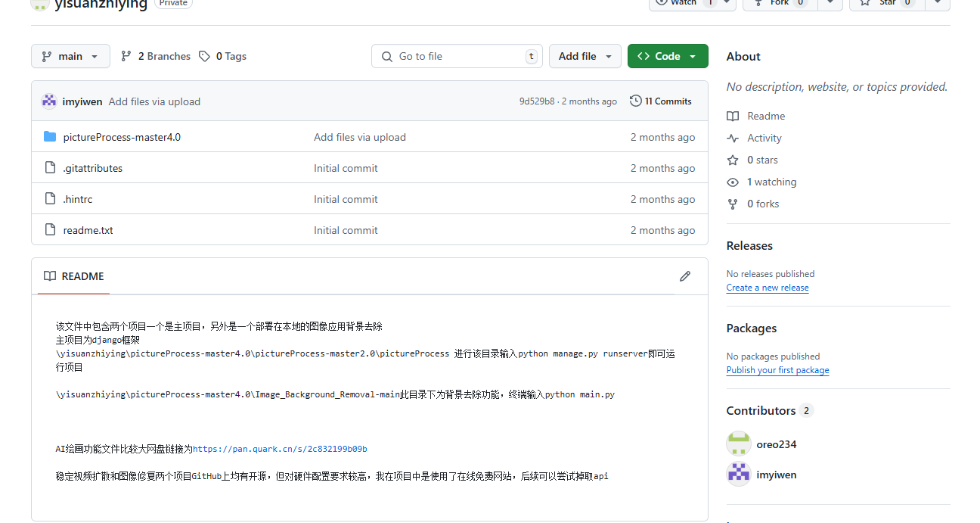Click the Activity pulse icon

click(x=733, y=138)
